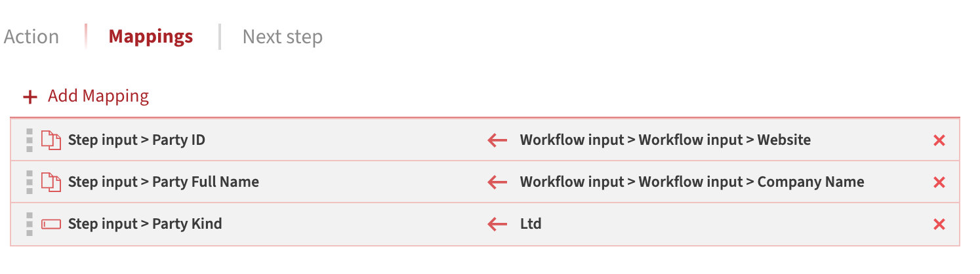
Task: Click the plus icon beside Add Mapping
Action: [29, 97]
